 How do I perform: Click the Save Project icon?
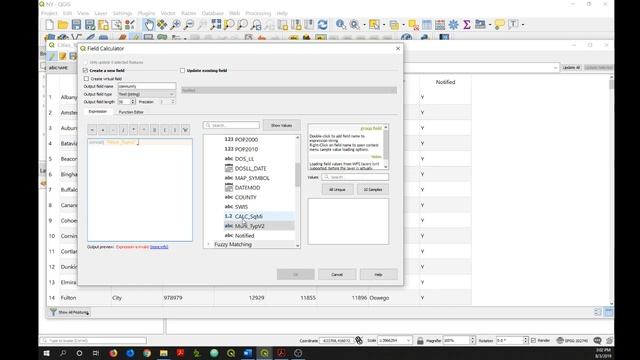(76, 24)
